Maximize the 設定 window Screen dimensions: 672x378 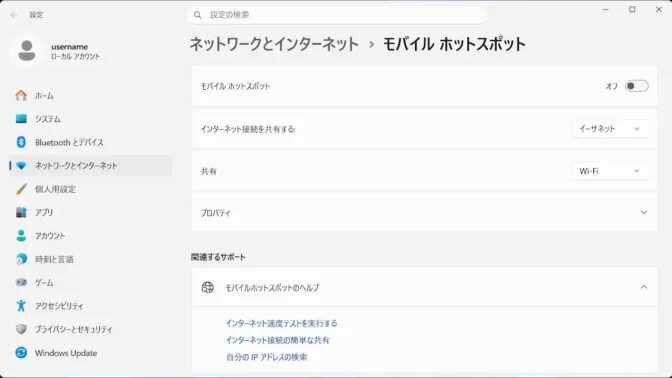coord(632,9)
